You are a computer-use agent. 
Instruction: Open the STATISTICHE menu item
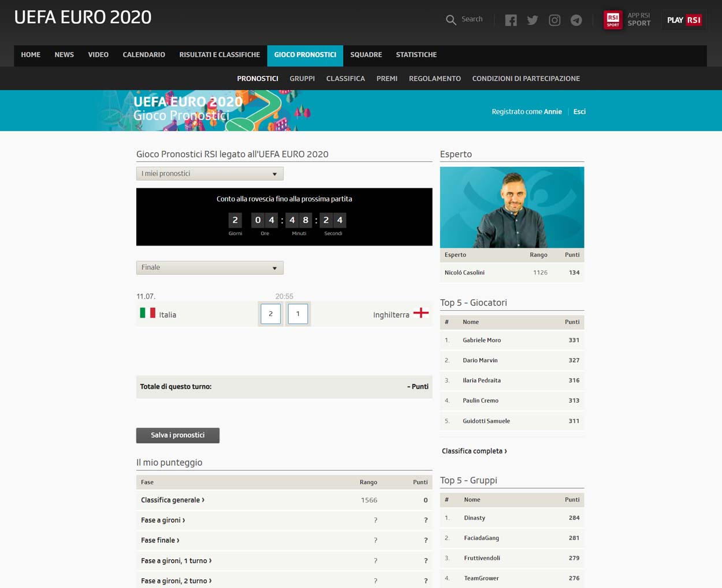[416, 55]
